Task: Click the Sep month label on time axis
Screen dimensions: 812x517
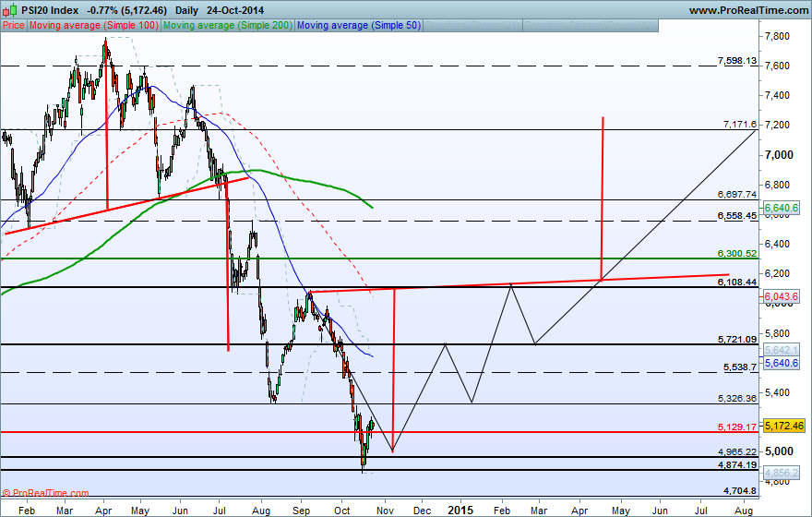Action: [x=301, y=511]
